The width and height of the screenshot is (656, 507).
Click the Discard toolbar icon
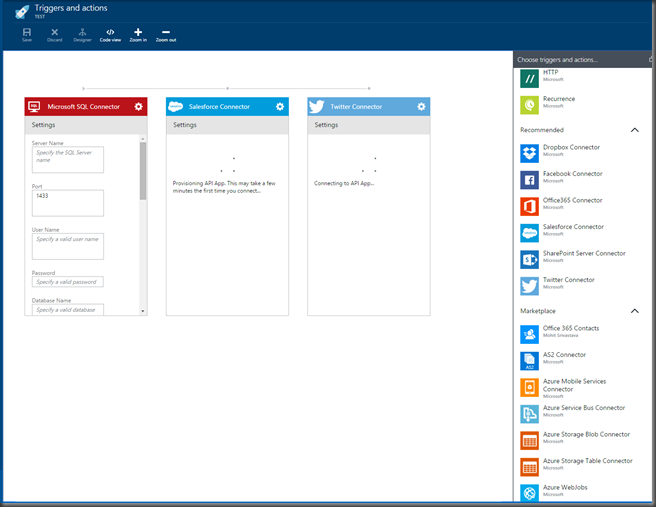tap(54, 34)
